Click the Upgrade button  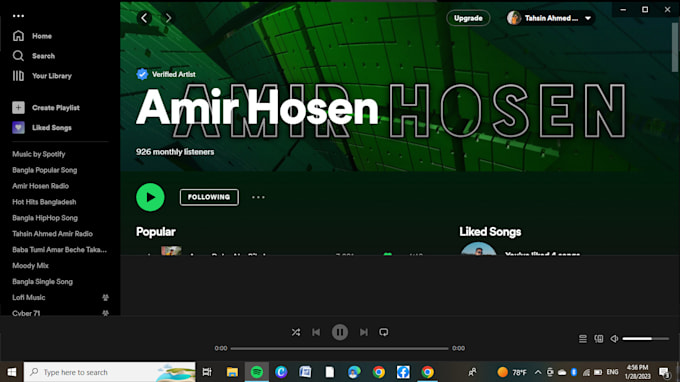point(468,18)
